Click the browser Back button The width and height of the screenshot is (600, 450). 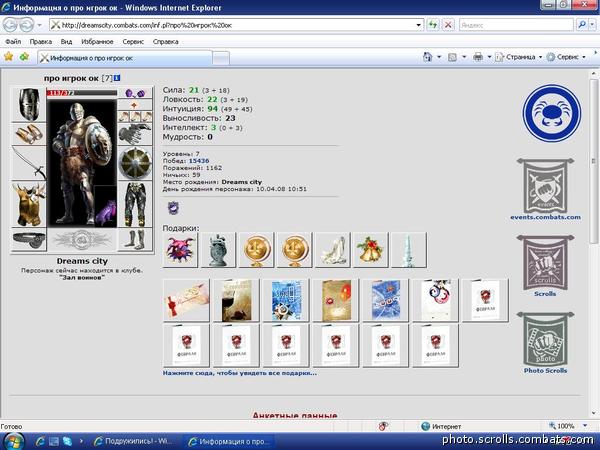(11, 25)
